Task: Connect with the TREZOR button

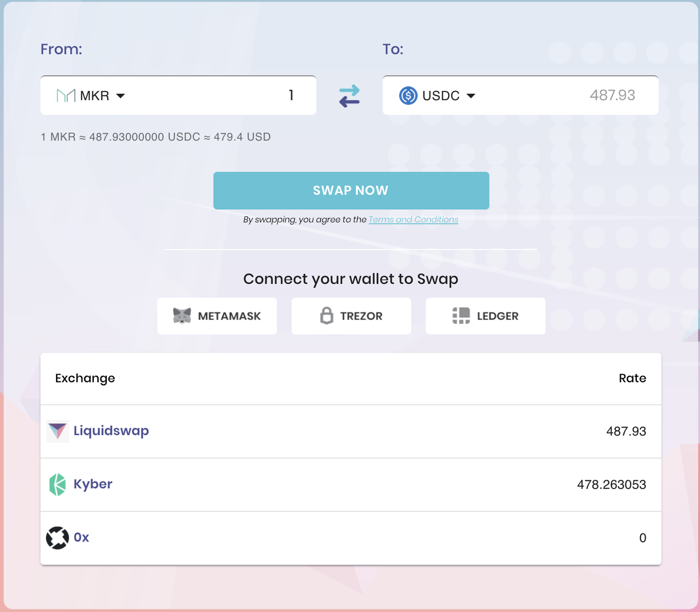Action: tap(351, 316)
